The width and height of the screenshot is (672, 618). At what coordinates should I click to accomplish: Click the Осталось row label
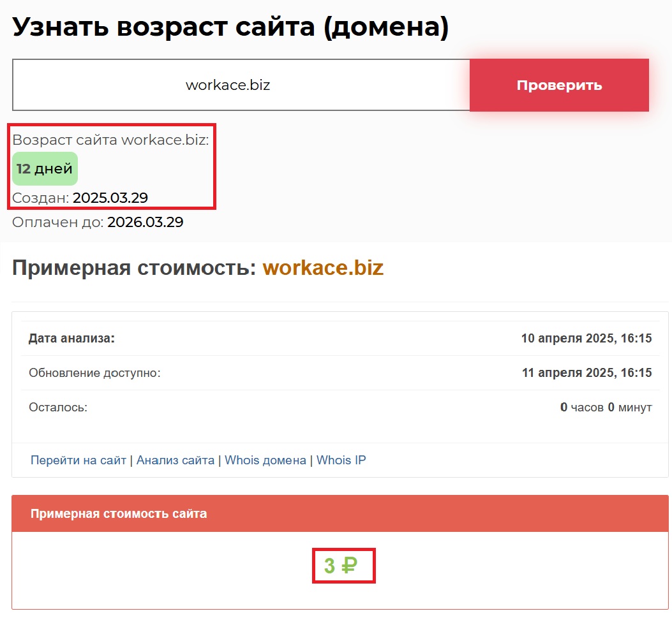click(58, 408)
